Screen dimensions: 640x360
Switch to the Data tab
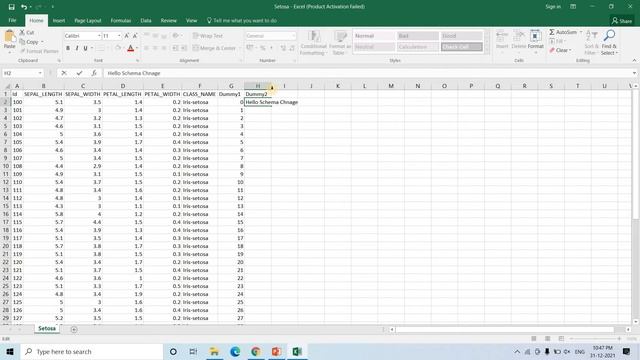[146, 20]
